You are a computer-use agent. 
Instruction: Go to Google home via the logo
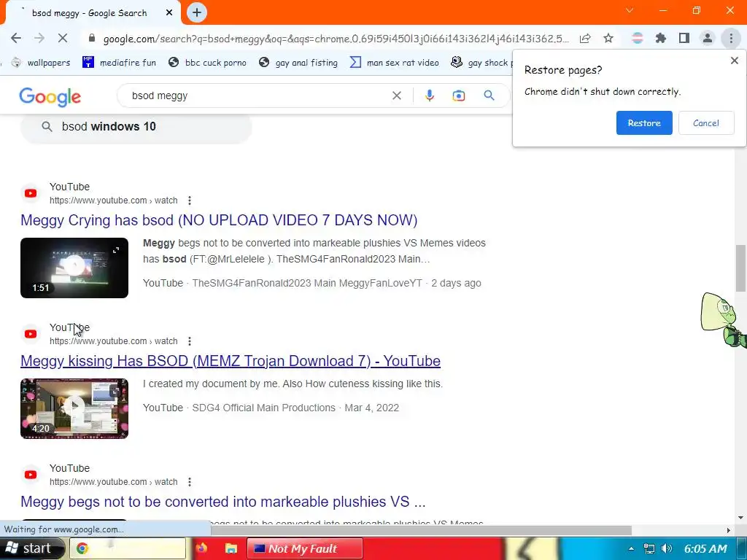[50, 97]
